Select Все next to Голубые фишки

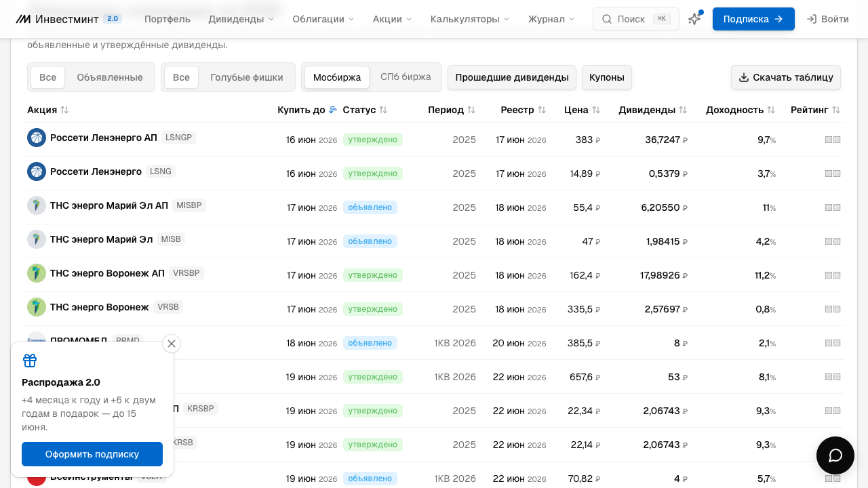(x=181, y=77)
